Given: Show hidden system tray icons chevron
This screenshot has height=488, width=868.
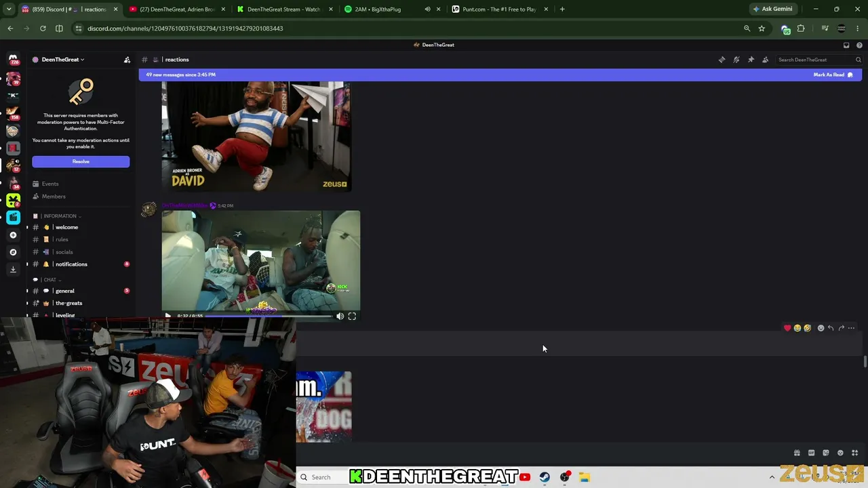Looking at the screenshot, I should click(772, 477).
